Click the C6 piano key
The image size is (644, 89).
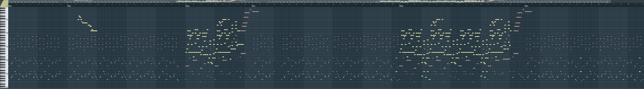tap(4, 33)
